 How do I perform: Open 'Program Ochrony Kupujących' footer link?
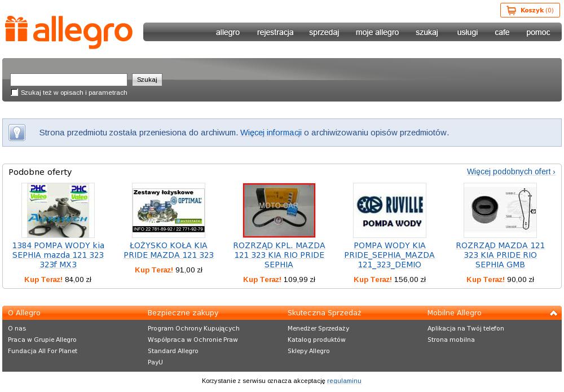[x=193, y=328]
